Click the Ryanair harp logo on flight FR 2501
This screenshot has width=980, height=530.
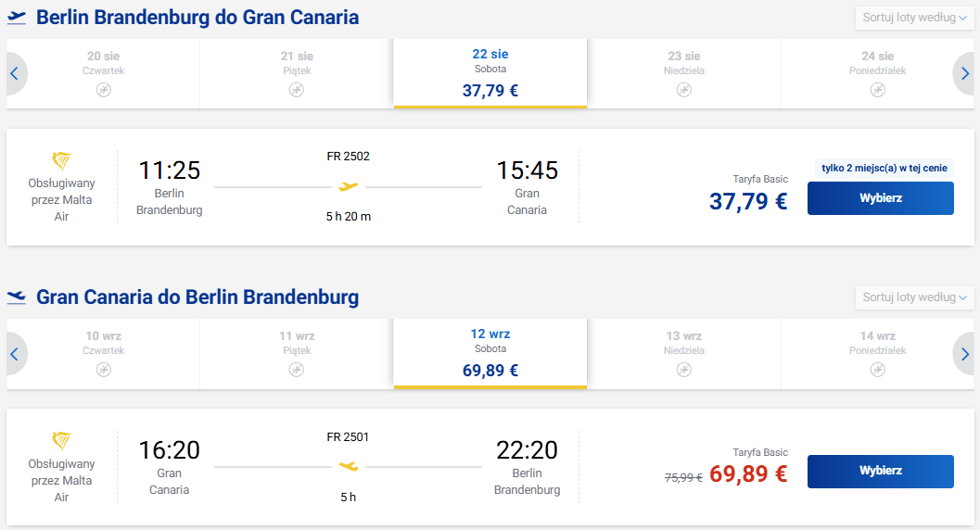click(x=61, y=441)
